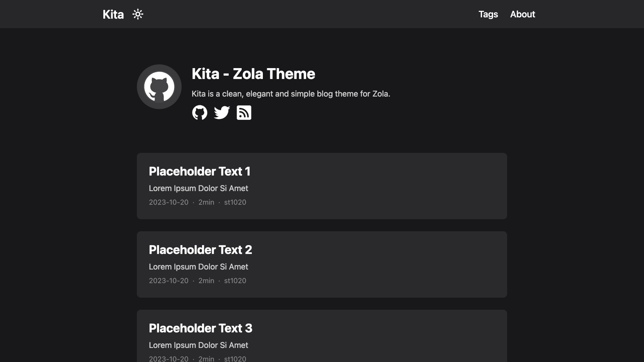This screenshot has height=362, width=644.
Task: Select the RSS icon beside the Twitter icon
Action: coord(244,113)
